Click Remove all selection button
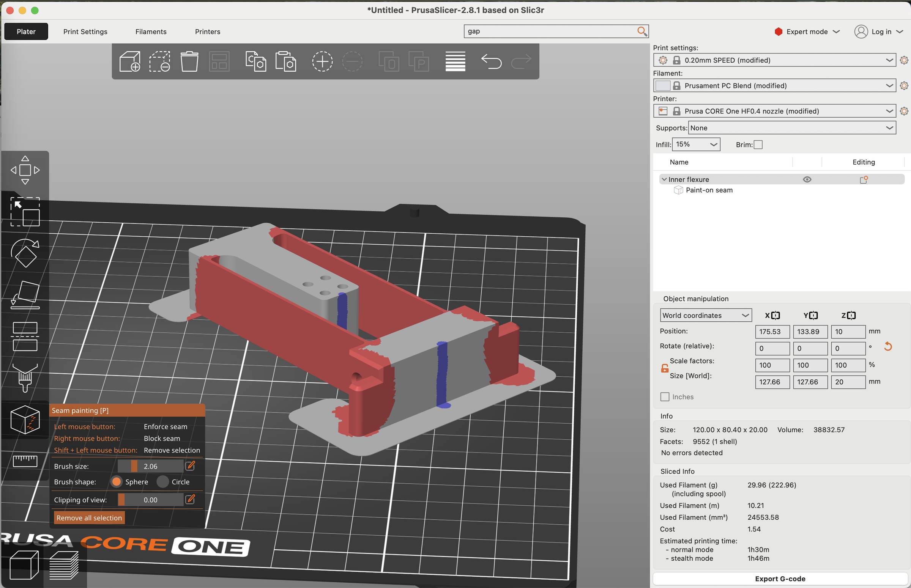The image size is (911, 588). [89, 518]
